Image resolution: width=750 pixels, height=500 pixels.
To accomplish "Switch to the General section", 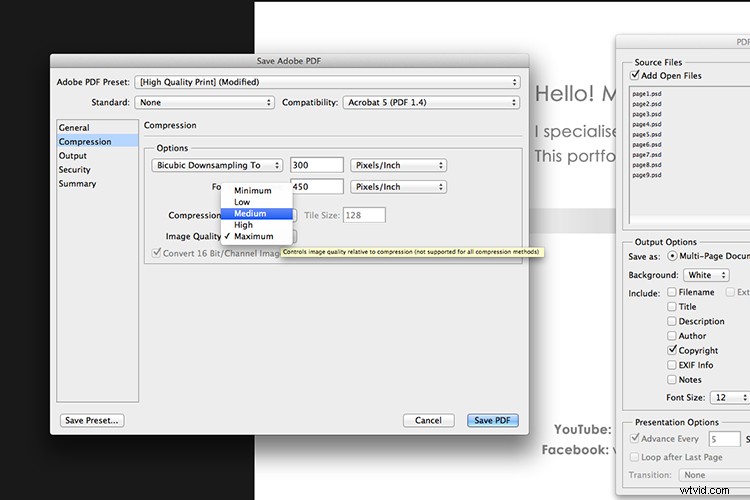I will (74, 128).
